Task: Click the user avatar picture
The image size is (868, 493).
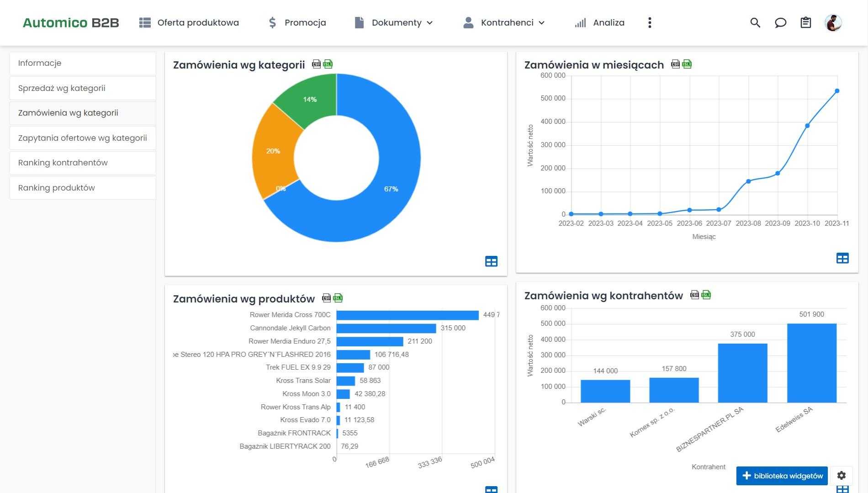Action: tap(833, 23)
